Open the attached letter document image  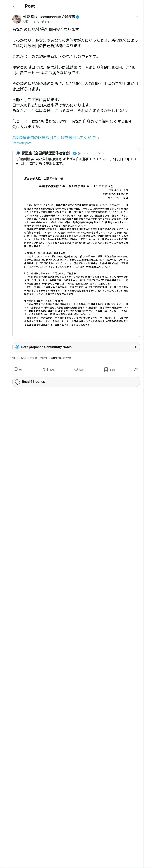click(x=76, y=253)
